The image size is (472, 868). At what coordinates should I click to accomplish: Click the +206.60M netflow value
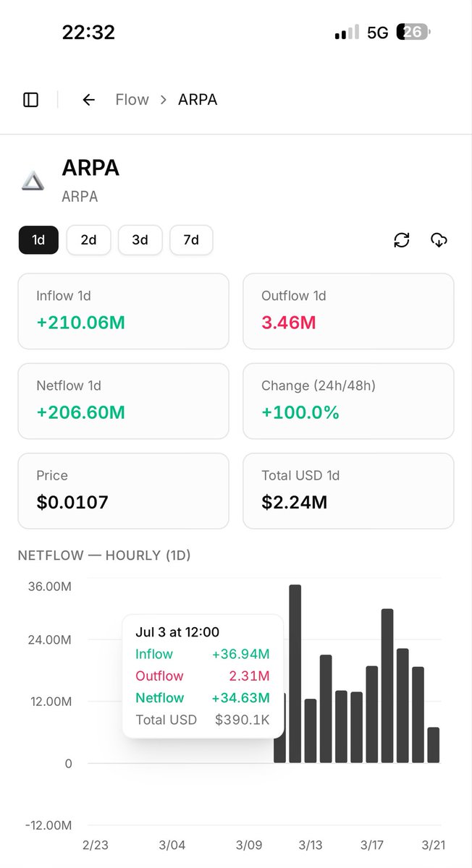(x=80, y=413)
